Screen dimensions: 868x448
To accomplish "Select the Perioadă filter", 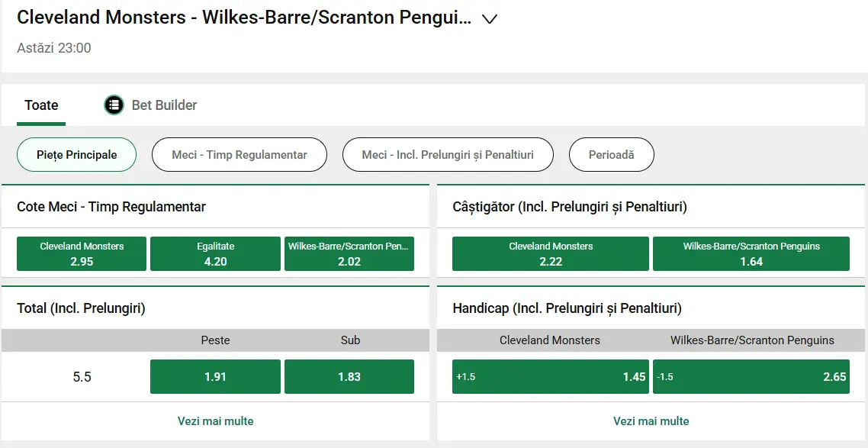I will [x=611, y=154].
